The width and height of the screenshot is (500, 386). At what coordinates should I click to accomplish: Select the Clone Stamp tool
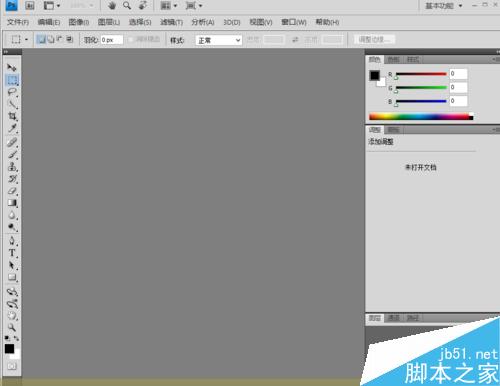[12, 166]
